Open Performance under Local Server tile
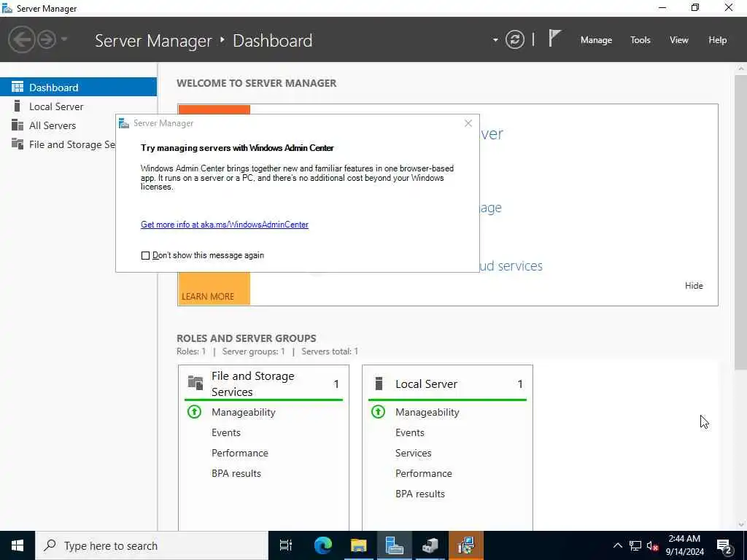This screenshot has height=560, width=747. (424, 473)
